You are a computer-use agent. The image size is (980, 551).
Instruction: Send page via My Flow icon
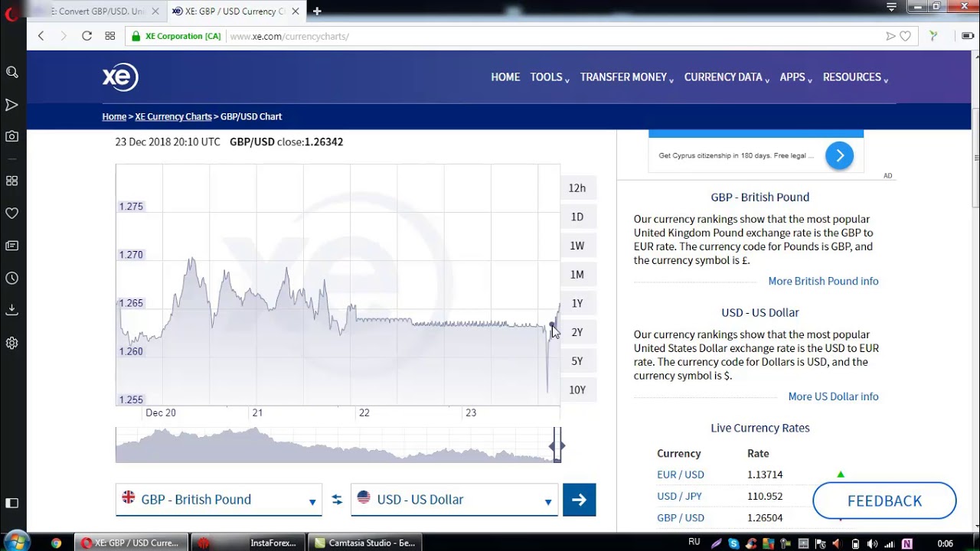[890, 36]
